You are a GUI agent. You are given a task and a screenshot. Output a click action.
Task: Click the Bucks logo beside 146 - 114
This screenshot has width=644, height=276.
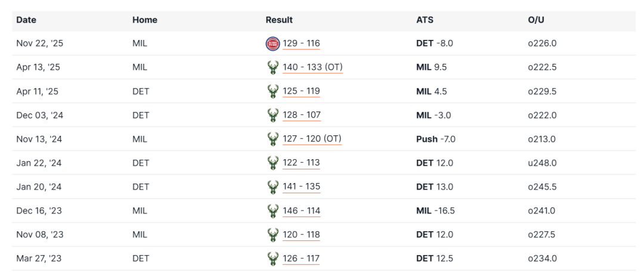pos(273,210)
